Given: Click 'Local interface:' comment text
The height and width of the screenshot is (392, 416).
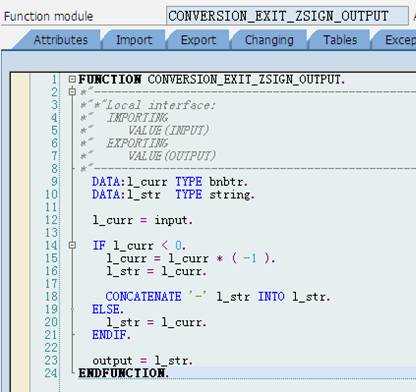Looking at the screenshot, I should click(x=161, y=105).
